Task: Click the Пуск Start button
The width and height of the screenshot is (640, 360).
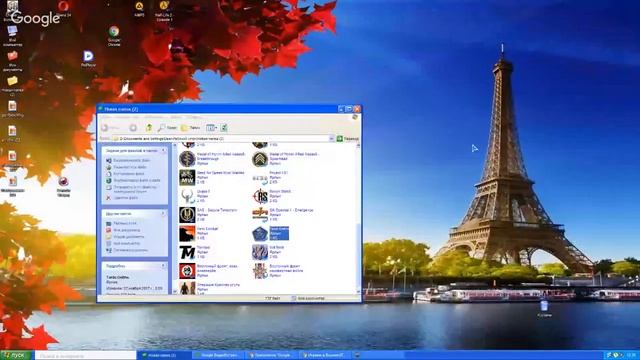Action: 16,355
